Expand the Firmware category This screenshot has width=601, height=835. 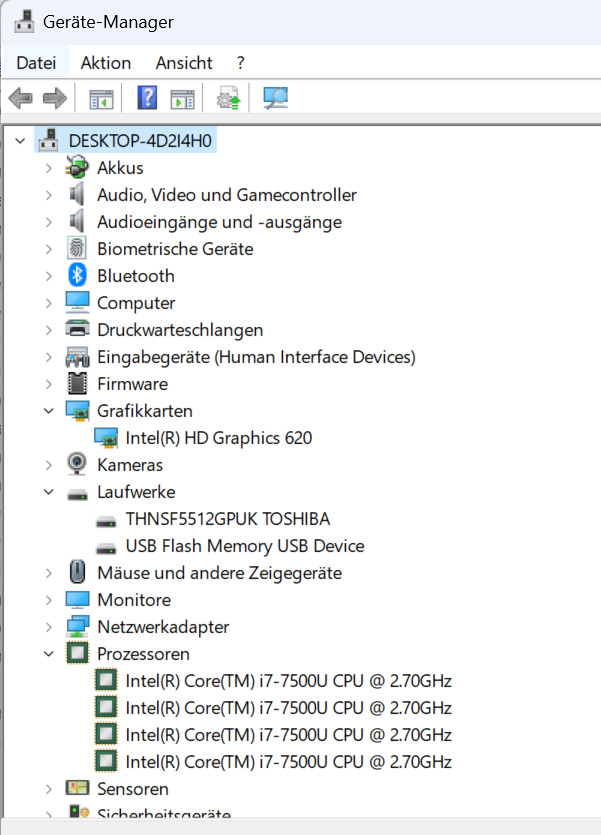click(x=49, y=384)
